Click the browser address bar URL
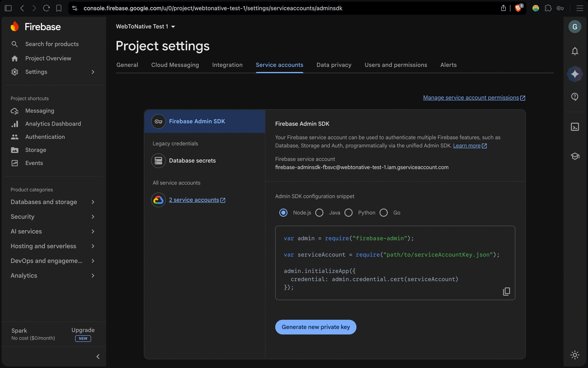This screenshot has height=368, width=588. 213,8
